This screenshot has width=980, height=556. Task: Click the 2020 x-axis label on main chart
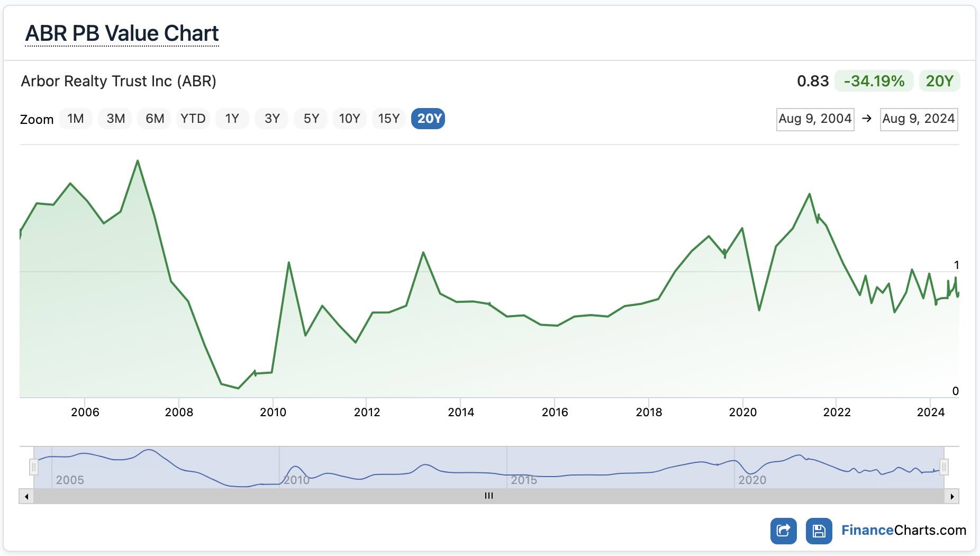(743, 412)
